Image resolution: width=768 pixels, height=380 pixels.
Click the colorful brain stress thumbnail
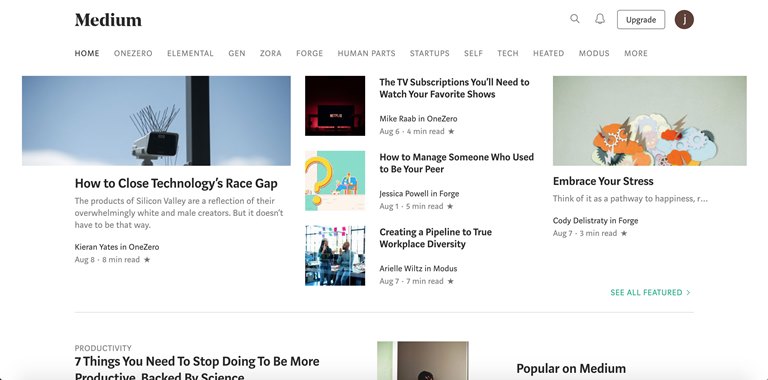pyautogui.click(x=649, y=120)
